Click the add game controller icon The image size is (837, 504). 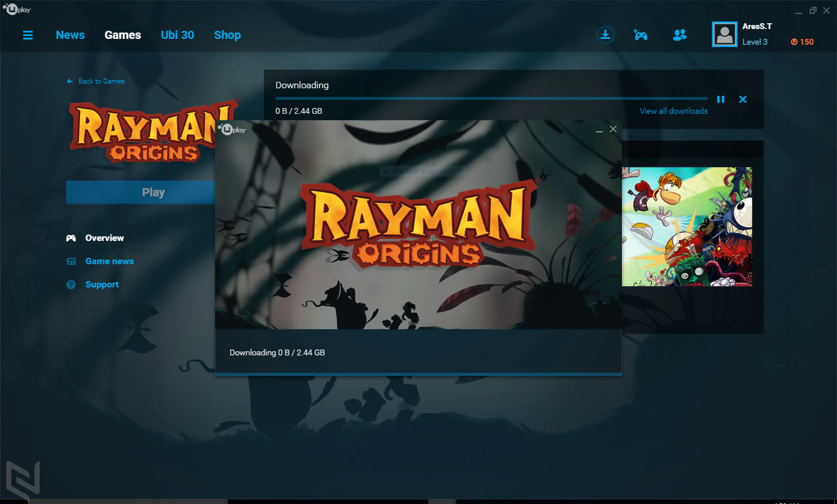[640, 35]
